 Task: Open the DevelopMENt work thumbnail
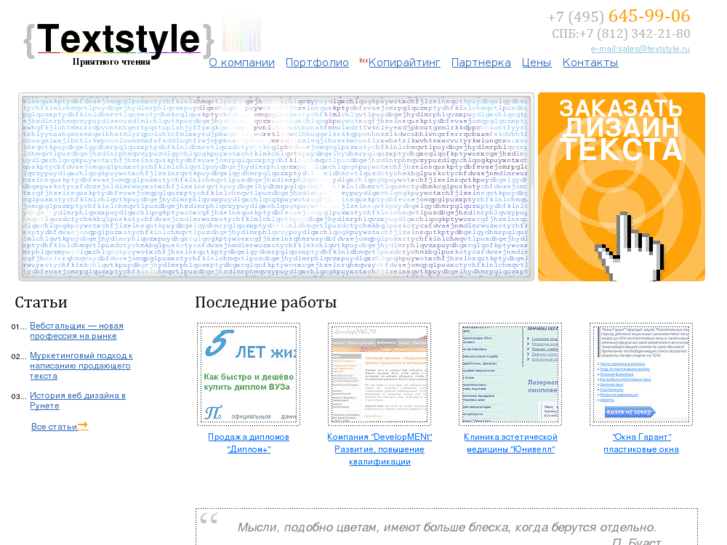(x=379, y=374)
